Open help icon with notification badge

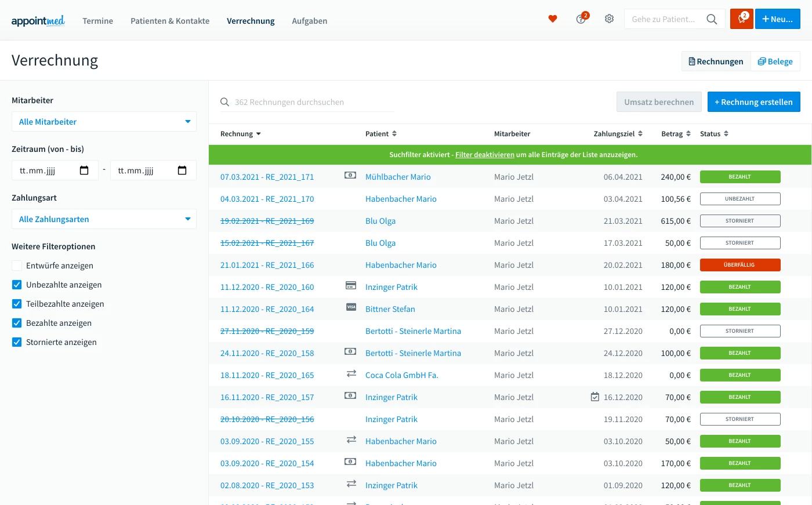pos(581,19)
